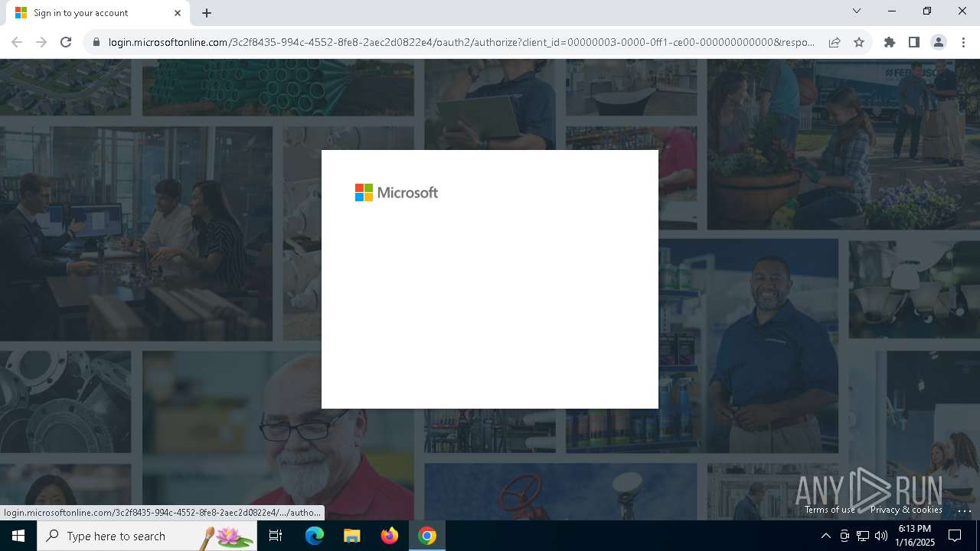Click the footer ellipsis more options
The height and width of the screenshot is (551, 980).
coord(965,510)
